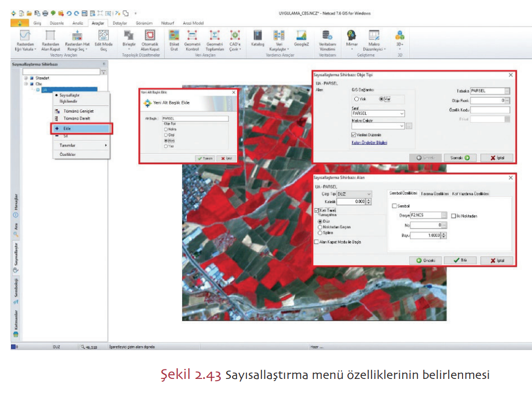The height and width of the screenshot is (395, 532).
Task: Expand the Standart tree node
Action: 26,78
